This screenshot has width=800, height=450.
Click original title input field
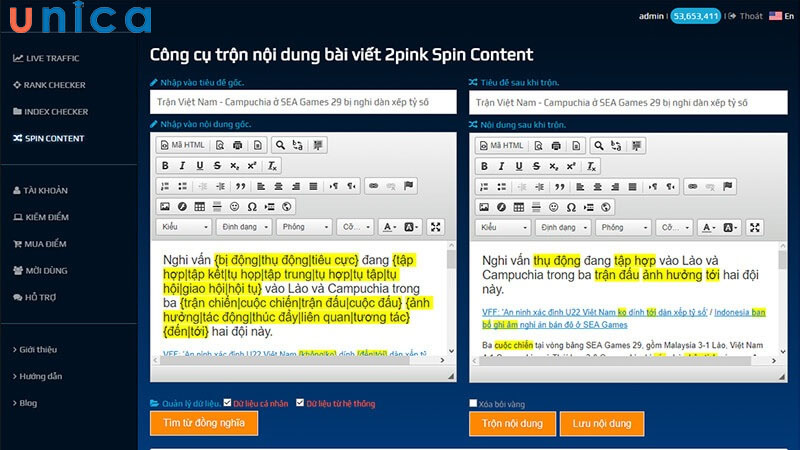303,102
